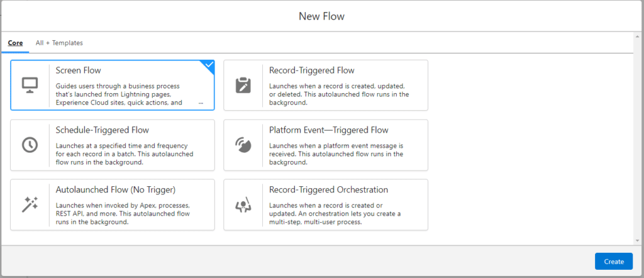The height and width of the screenshot is (278, 644).
Task: Select the Record-Triggered Orchestration title
Action: (328, 189)
